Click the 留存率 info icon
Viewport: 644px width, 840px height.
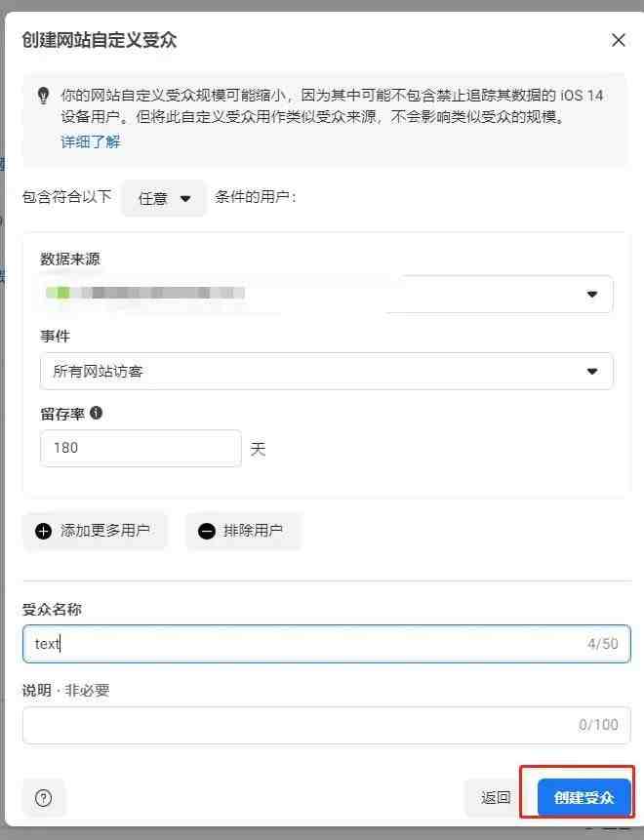tap(96, 413)
